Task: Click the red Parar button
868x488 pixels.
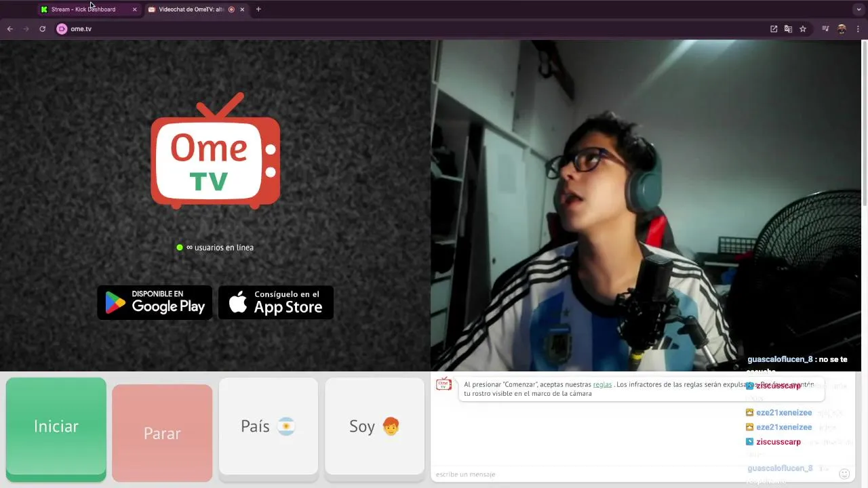Action: point(162,433)
